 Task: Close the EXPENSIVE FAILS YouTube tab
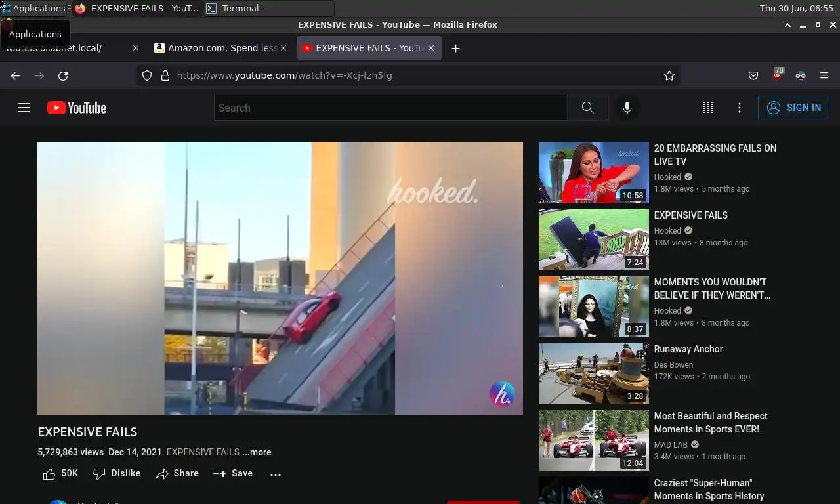click(x=431, y=48)
